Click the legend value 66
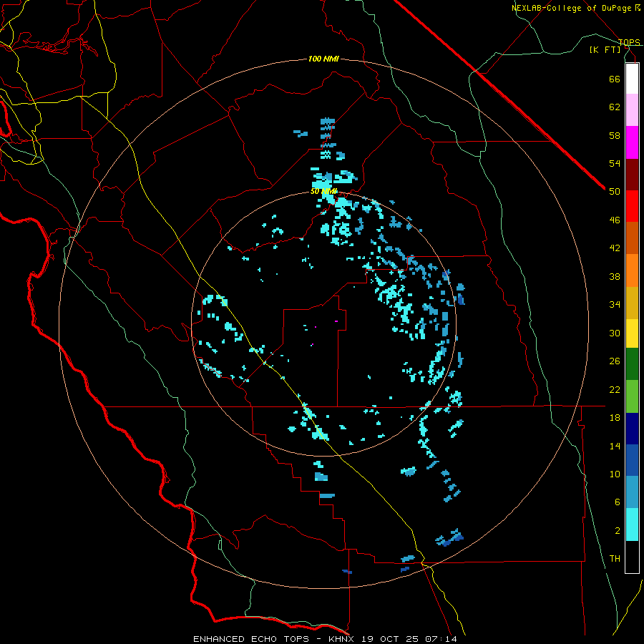The height and width of the screenshot is (644, 644). click(615, 79)
